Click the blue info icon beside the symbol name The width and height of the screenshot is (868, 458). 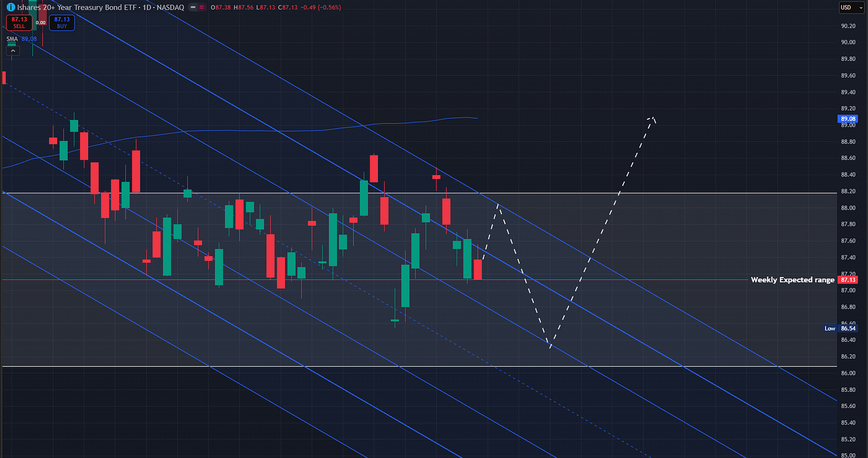pos(11,8)
